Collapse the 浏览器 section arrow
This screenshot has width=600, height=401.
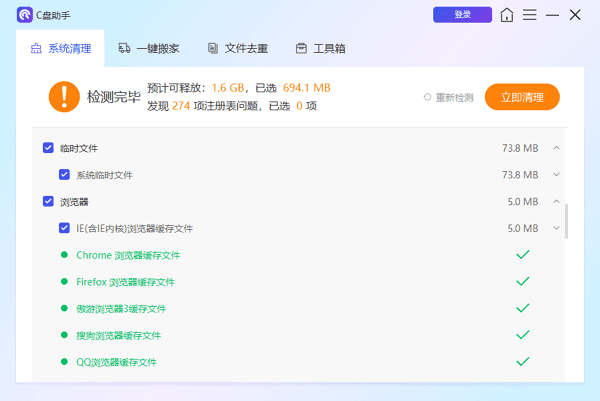(556, 201)
